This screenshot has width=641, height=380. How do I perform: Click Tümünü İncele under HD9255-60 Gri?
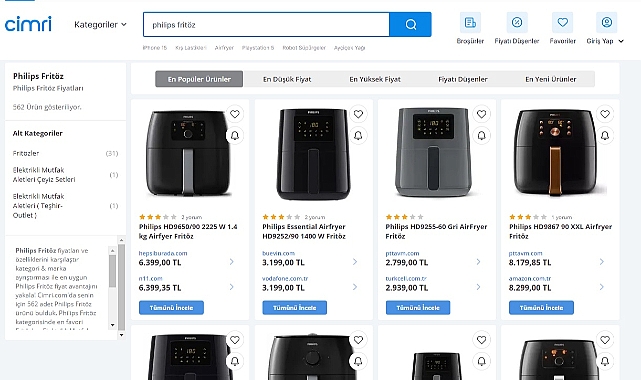pyautogui.click(x=418, y=308)
